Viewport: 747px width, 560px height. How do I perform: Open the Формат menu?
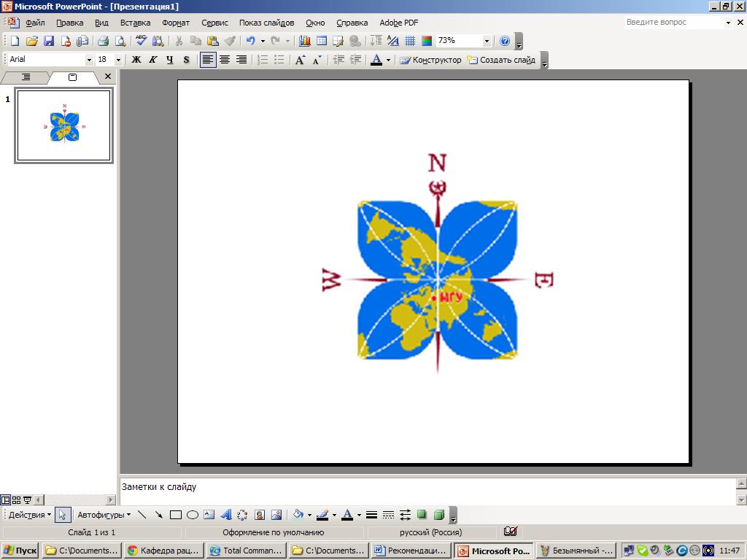tap(176, 23)
